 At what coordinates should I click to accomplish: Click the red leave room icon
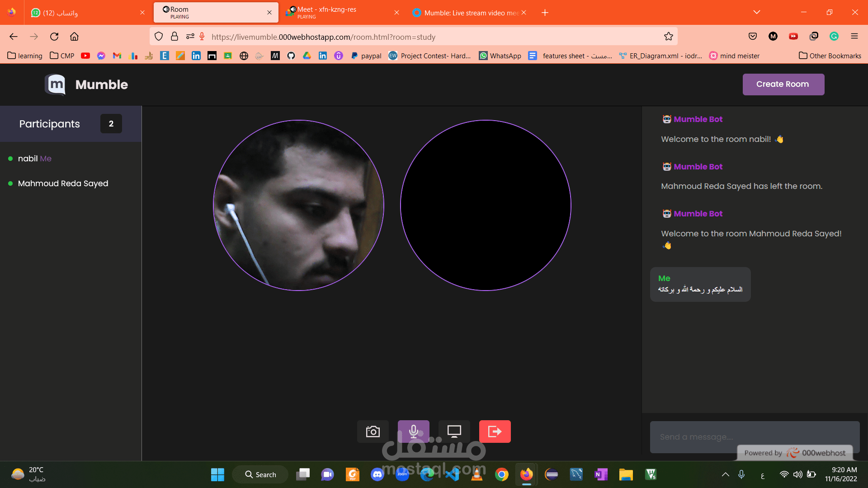495,432
